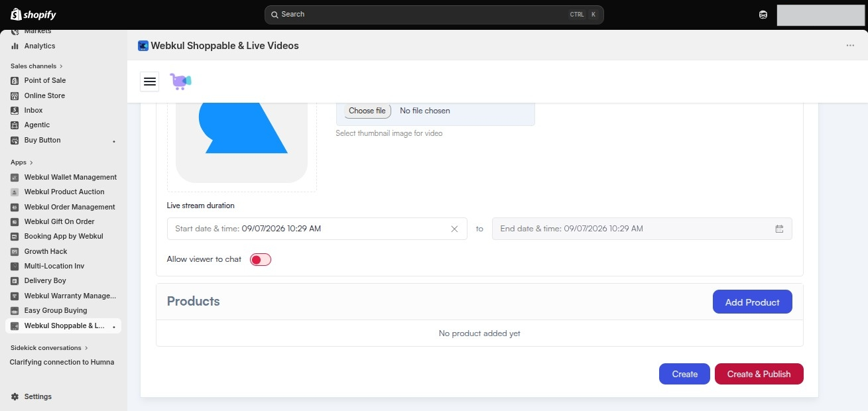Expand the Apps section
This screenshot has height=411, width=868.
click(22, 162)
